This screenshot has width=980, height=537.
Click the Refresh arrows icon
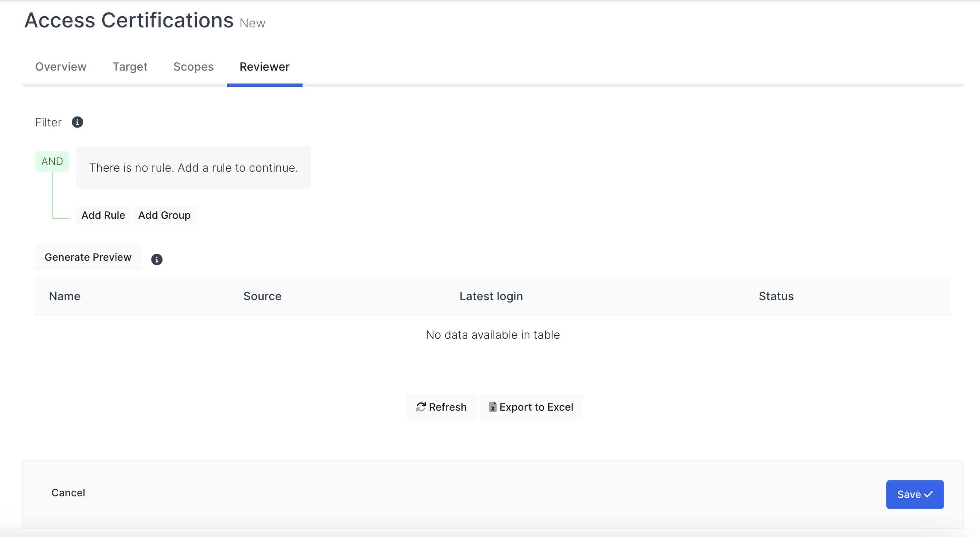click(x=421, y=407)
